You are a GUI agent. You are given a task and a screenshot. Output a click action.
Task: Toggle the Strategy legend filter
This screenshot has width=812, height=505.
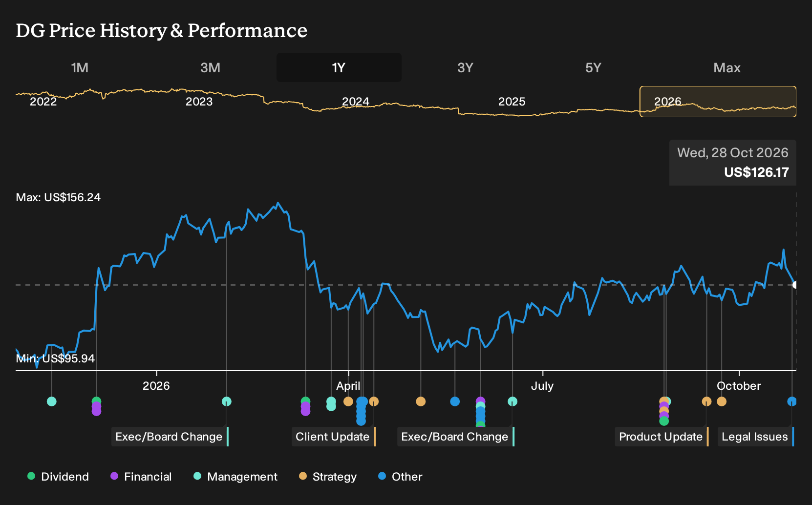tap(328, 477)
